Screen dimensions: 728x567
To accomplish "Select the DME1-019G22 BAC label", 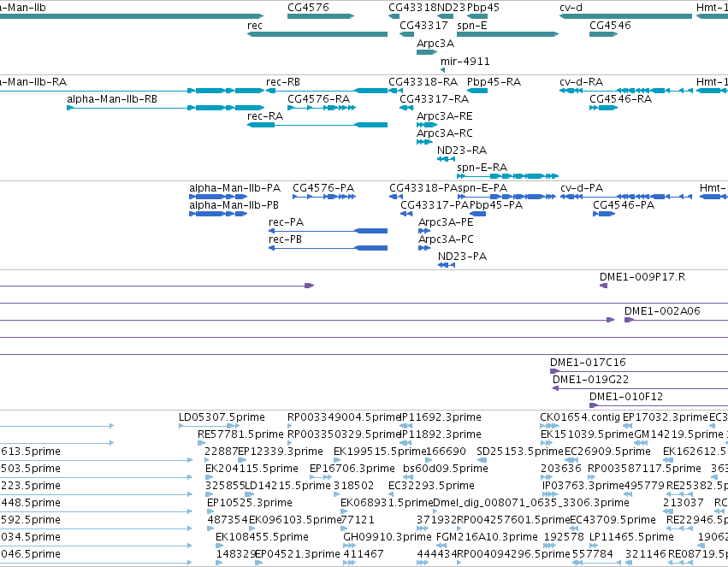I will [x=590, y=380].
